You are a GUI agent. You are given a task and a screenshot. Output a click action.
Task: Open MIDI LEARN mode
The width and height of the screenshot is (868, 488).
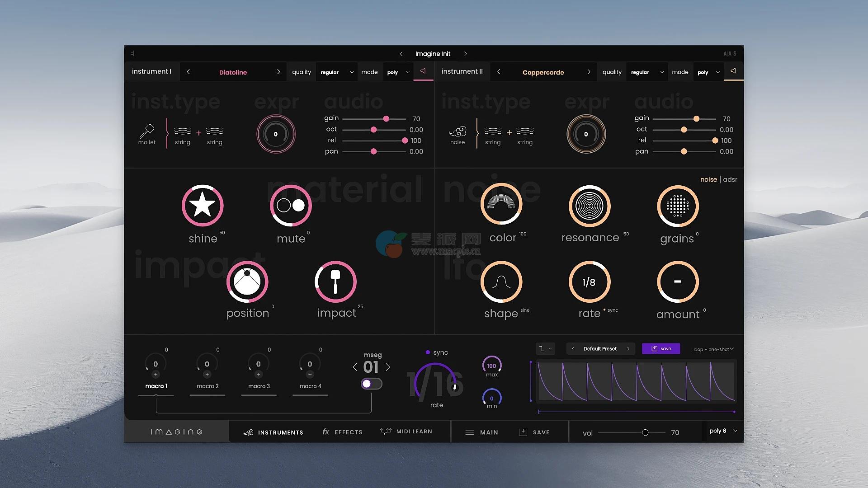(x=406, y=432)
